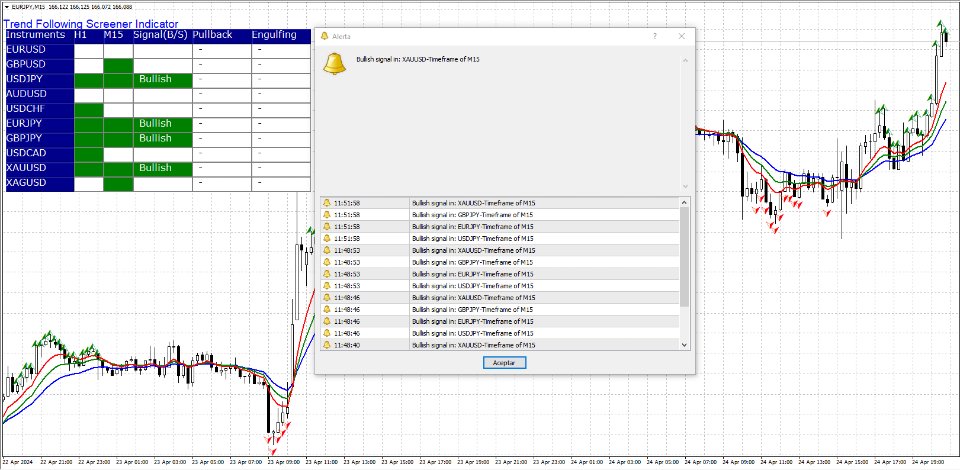This screenshot has height=470, width=960.
Task: Click the Bullish signal cell for GBPJPY
Action: point(163,139)
